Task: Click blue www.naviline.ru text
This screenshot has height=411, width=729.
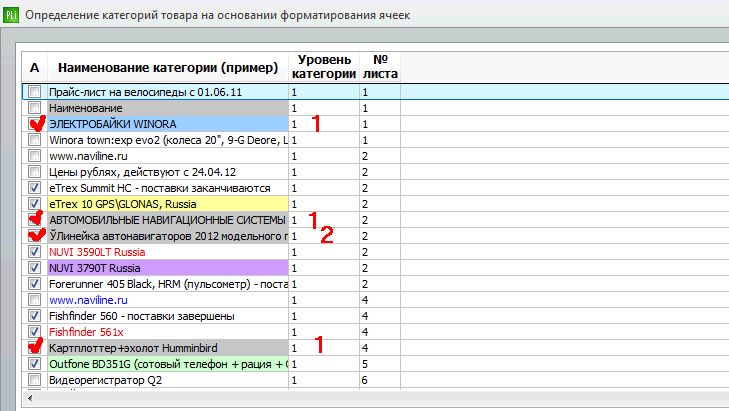Action: pos(88,300)
